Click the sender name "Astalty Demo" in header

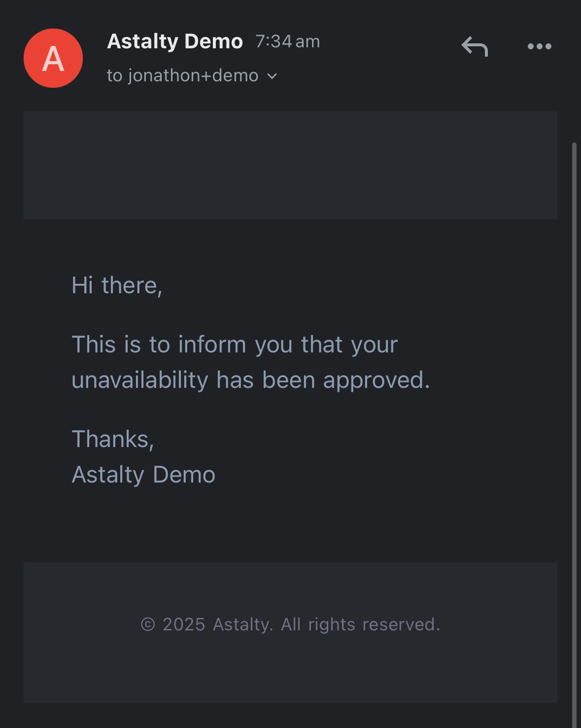[x=175, y=41]
